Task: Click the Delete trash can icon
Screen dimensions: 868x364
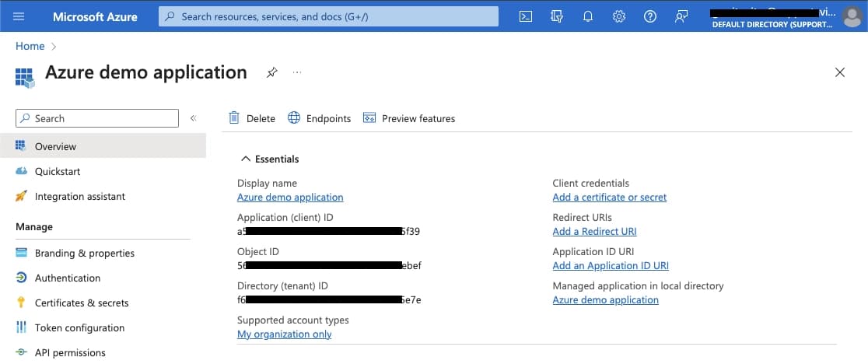Action: [234, 117]
